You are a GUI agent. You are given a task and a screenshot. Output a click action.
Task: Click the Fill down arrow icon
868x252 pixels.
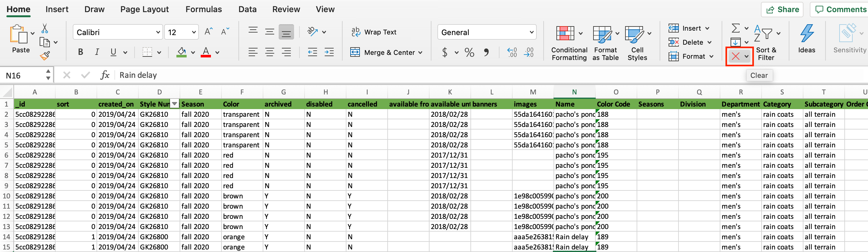pyautogui.click(x=735, y=42)
